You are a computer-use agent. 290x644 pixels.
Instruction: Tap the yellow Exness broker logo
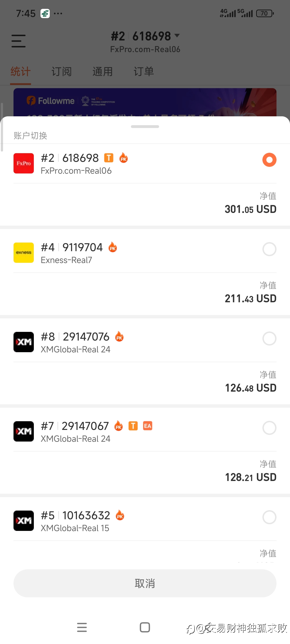[24, 253]
